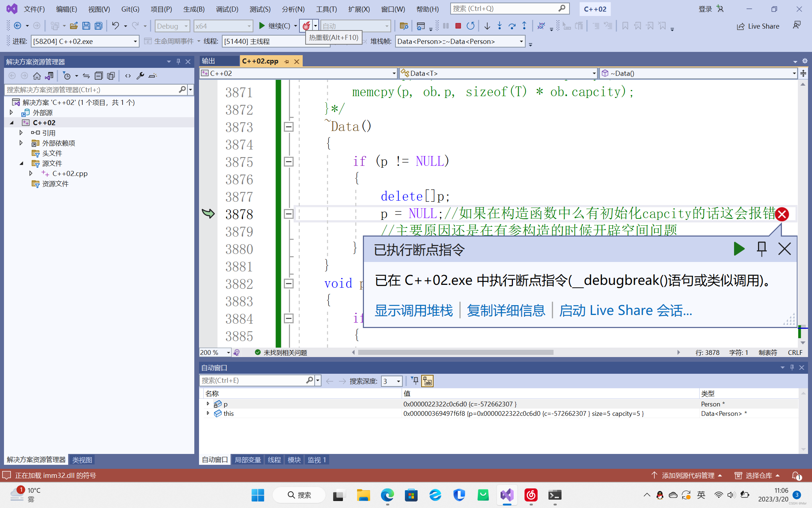Click the Restart debugging icon
This screenshot has width=812, height=508.
click(x=471, y=26)
